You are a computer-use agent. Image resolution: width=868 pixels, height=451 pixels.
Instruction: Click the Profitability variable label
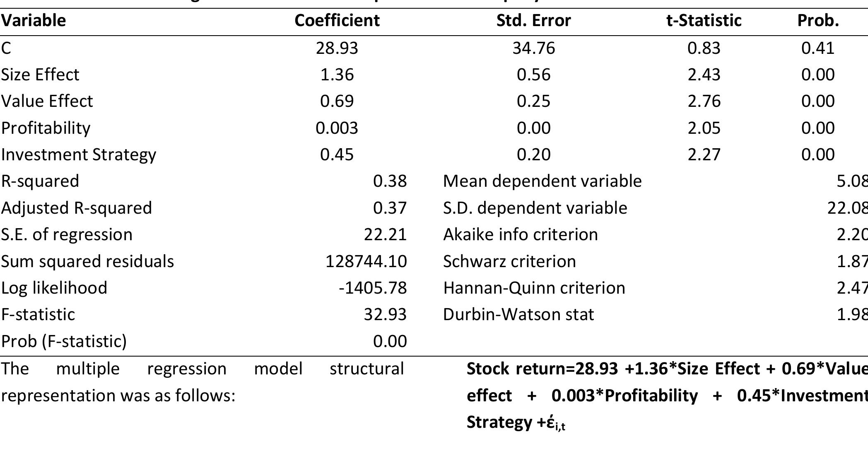pos(46,128)
